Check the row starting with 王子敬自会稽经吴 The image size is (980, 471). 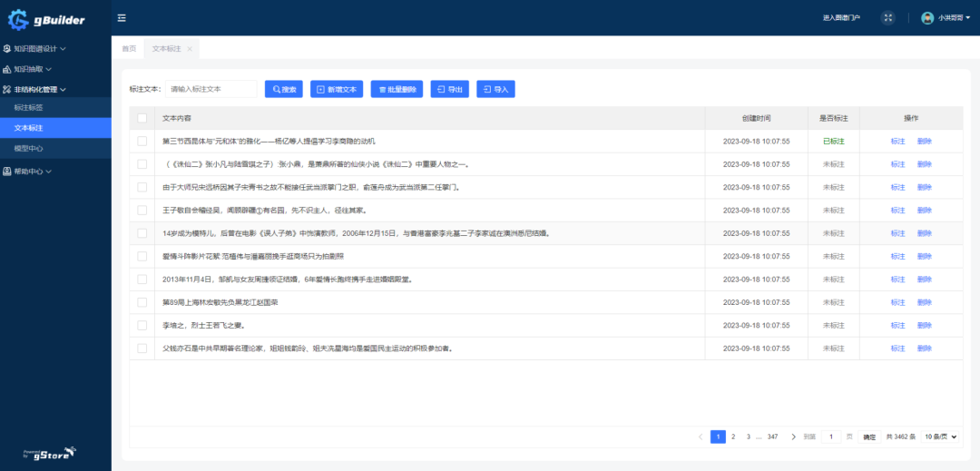point(142,210)
